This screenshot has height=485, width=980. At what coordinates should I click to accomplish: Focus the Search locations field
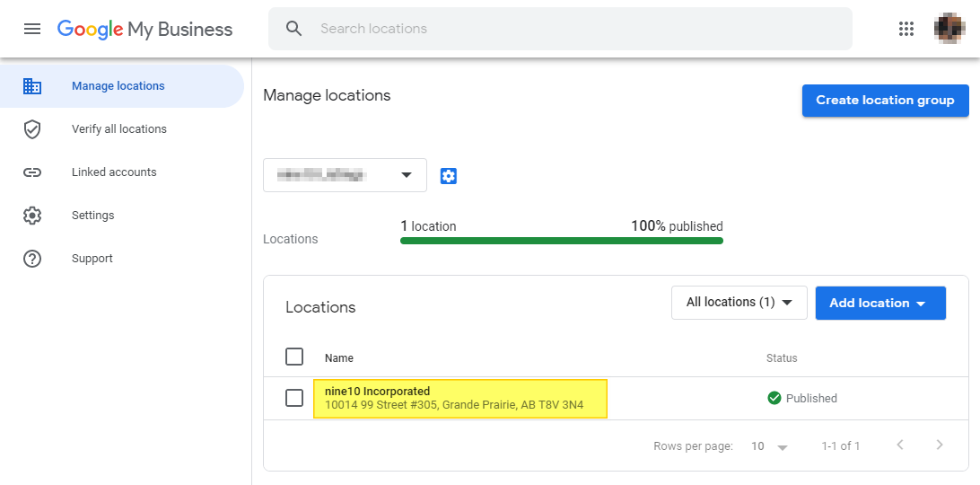point(560,28)
